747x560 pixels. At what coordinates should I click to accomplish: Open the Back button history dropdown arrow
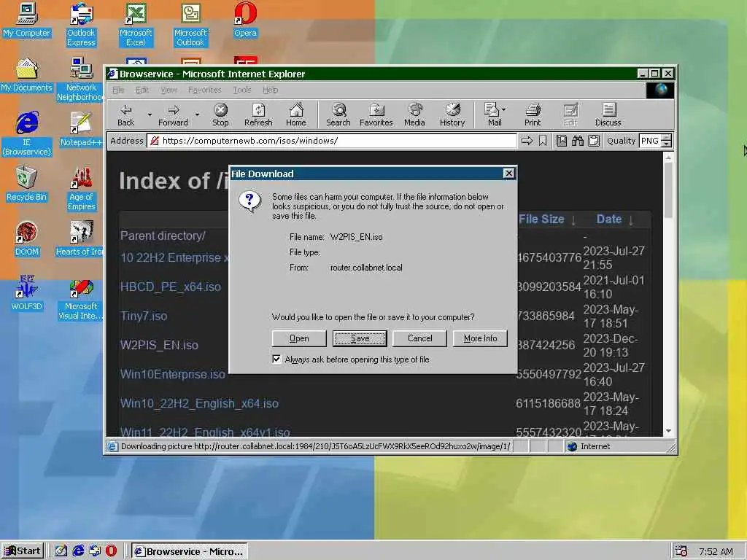(x=150, y=114)
